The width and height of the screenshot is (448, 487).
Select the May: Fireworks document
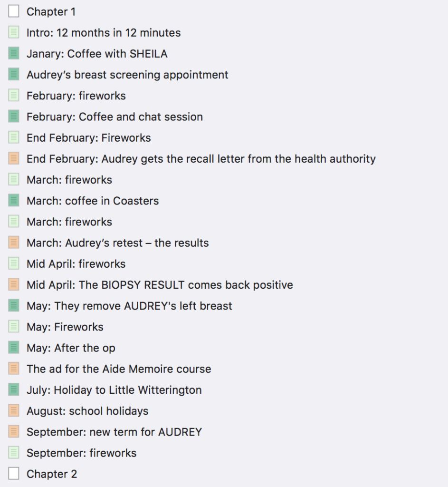pos(65,327)
